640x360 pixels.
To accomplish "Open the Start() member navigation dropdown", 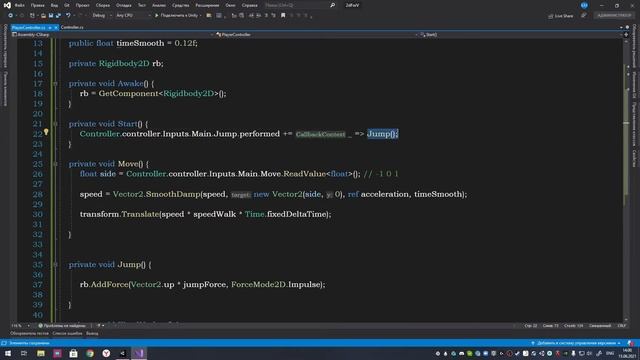I will 520,35.
